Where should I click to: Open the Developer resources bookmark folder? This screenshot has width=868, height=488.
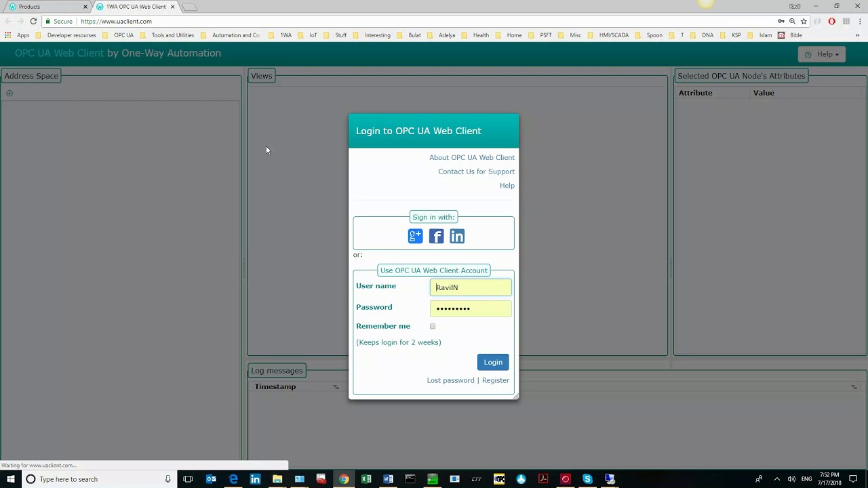click(x=66, y=35)
